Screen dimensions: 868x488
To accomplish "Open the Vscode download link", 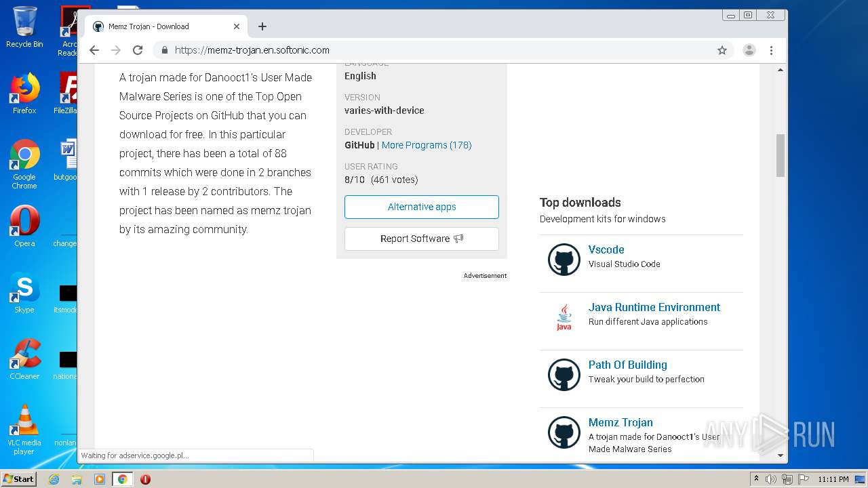I will (606, 249).
